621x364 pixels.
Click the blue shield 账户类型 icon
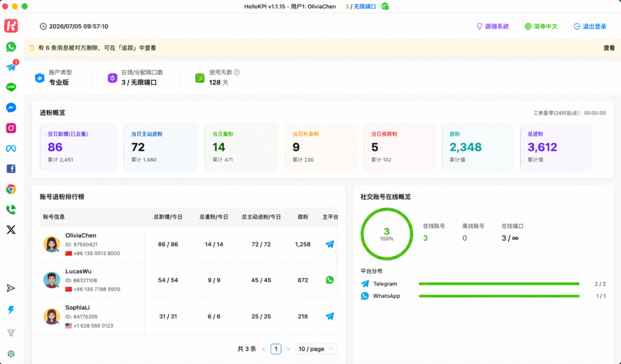(x=39, y=78)
